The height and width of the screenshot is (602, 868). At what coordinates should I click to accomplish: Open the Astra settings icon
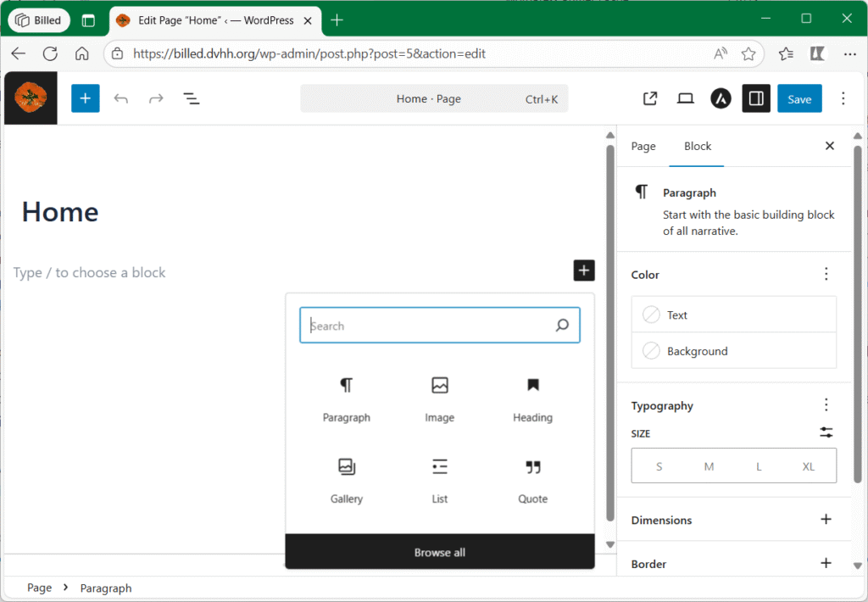(x=721, y=98)
